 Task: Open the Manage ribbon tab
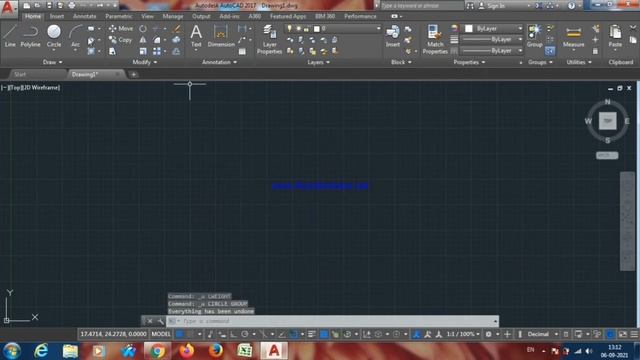173,16
